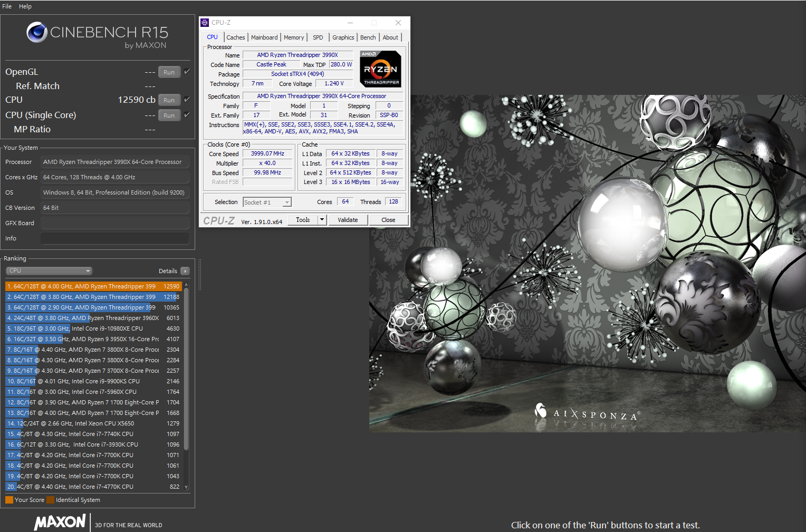Click the CPU-Z title bar app icon
This screenshot has width=806, height=532.
[x=205, y=23]
